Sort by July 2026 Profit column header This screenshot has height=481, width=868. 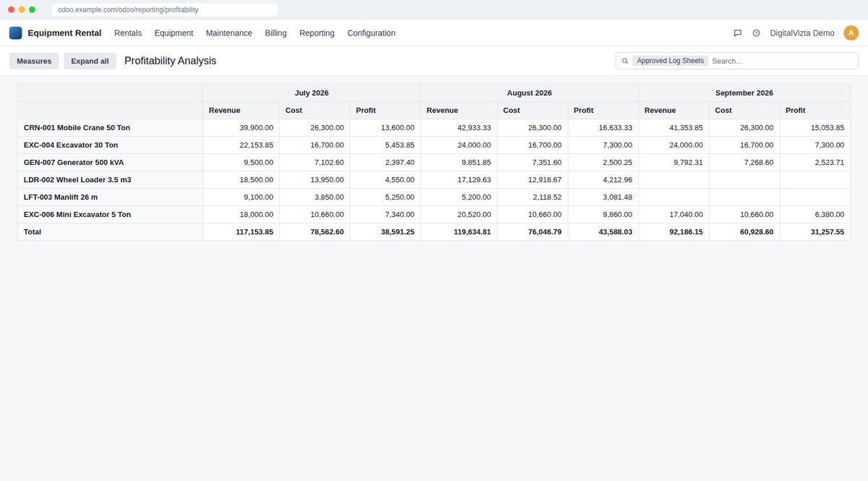385,110
